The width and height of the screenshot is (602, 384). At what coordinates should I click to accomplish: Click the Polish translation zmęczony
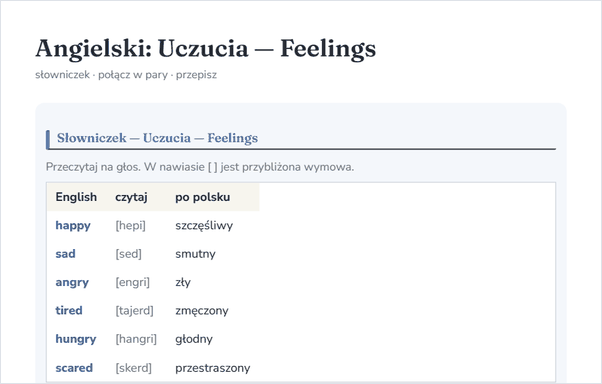202,311
